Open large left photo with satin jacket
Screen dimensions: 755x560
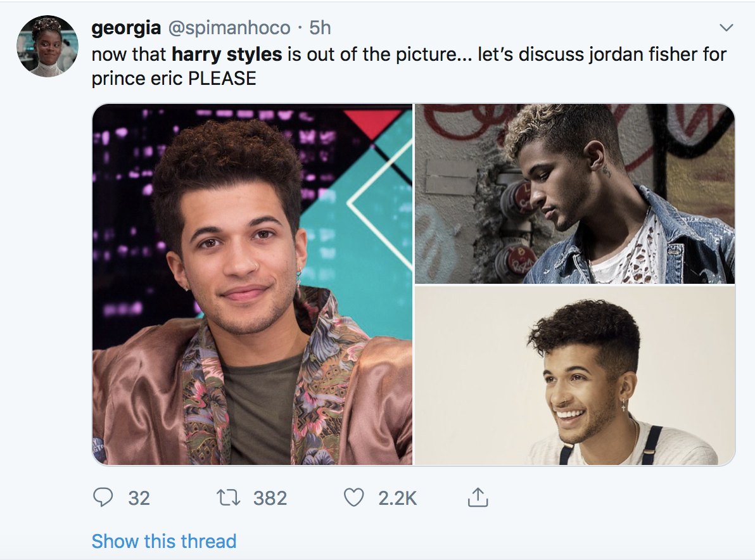click(253, 284)
